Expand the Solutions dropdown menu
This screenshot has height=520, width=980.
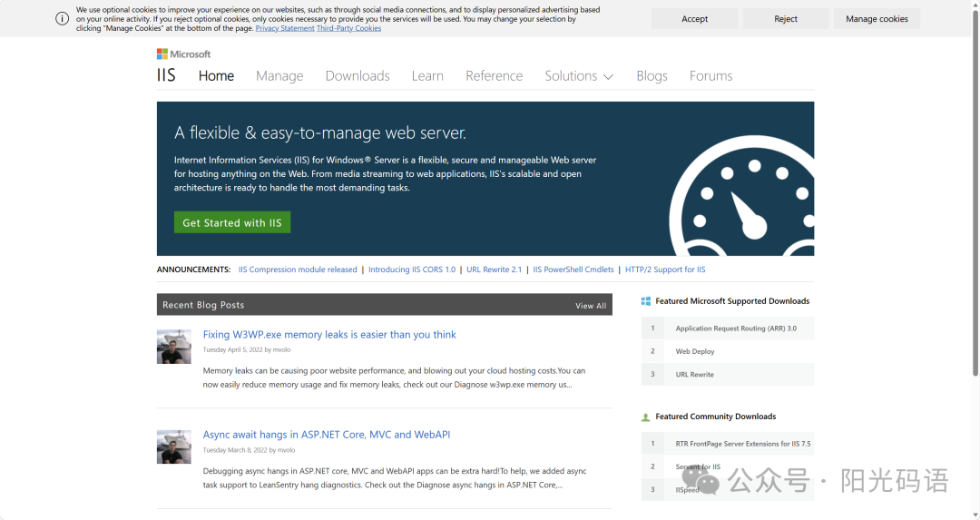click(579, 76)
